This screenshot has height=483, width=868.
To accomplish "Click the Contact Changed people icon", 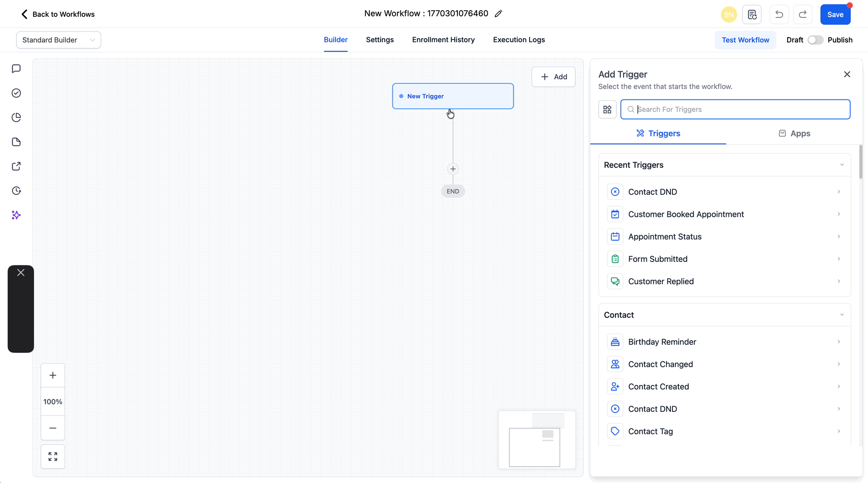I will point(615,364).
